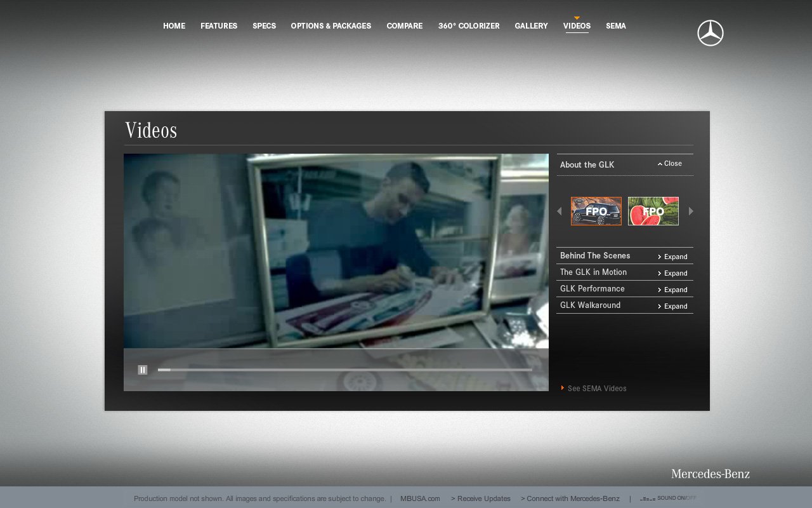Open the GALLERY page
Screen dimensions: 812x508
[531, 26]
